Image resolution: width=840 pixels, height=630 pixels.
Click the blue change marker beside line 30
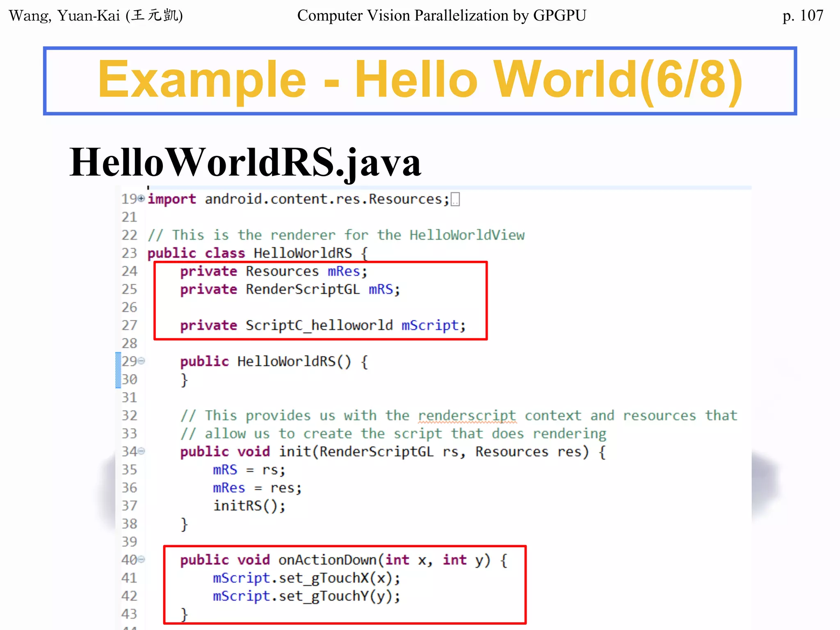pos(118,370)
